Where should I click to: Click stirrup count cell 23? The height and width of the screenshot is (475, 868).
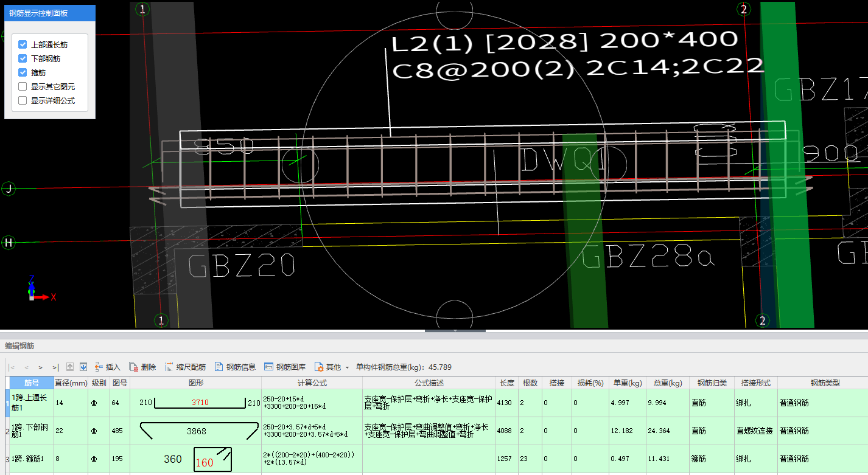coord(530,459)
